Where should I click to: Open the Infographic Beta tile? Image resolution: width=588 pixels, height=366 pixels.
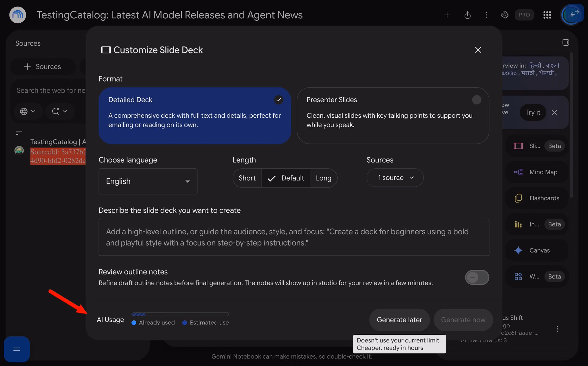point(537,224)
